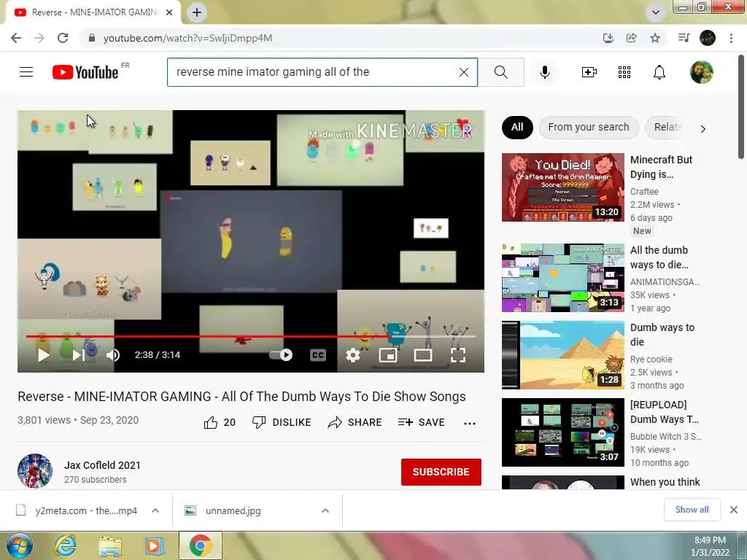
Task: Select the Related chip
Action: (x=667, y=127)
